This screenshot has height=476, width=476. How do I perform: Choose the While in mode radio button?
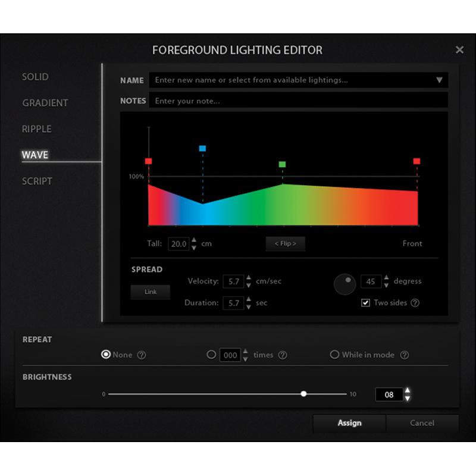coord(334,355)
